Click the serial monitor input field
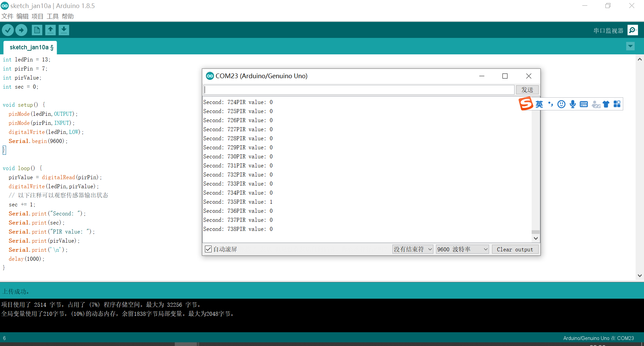 click(359, 90)
